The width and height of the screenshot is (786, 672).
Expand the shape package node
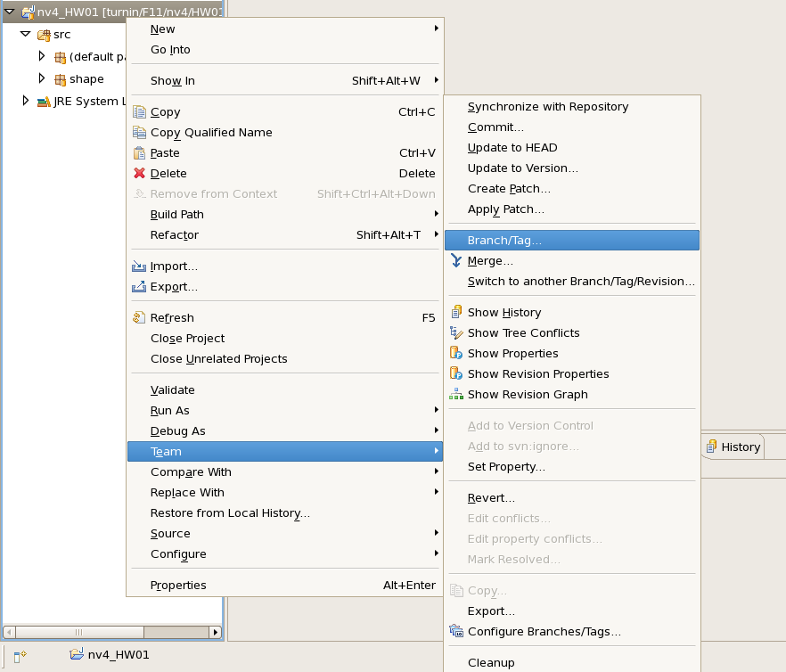[41, 78]
